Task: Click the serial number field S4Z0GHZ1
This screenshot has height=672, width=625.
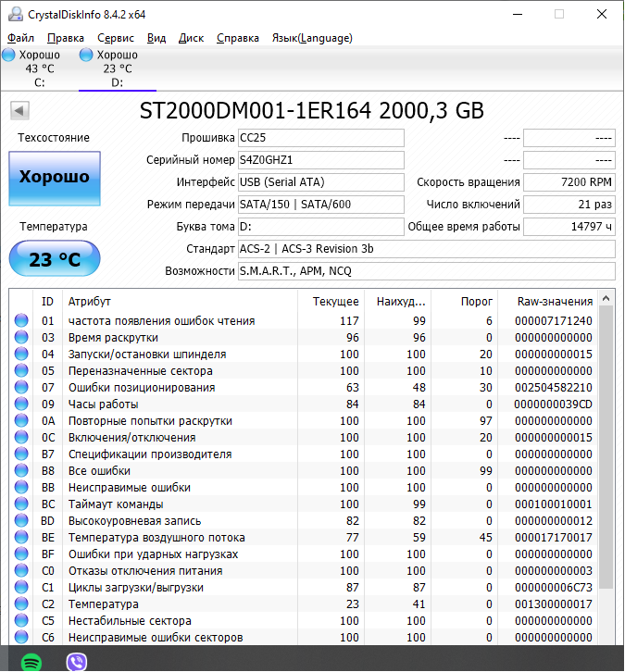Action: click(x=320, y=160)
